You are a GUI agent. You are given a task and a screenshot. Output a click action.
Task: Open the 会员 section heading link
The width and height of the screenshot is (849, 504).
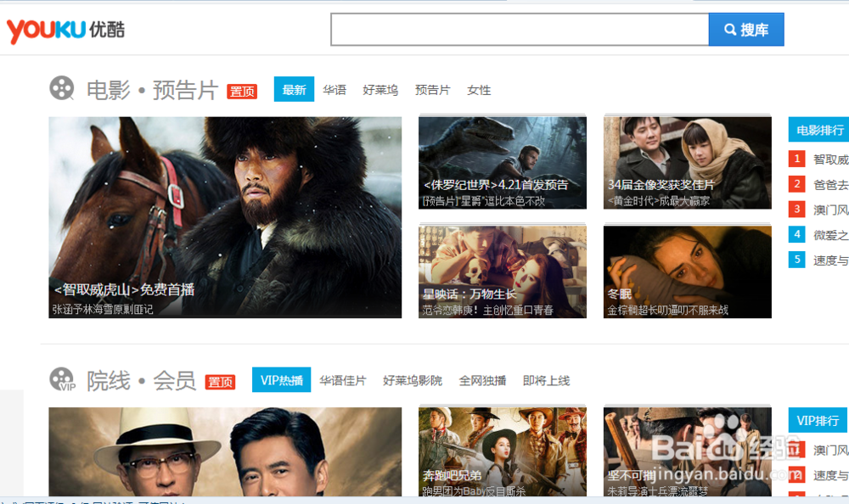174,381
